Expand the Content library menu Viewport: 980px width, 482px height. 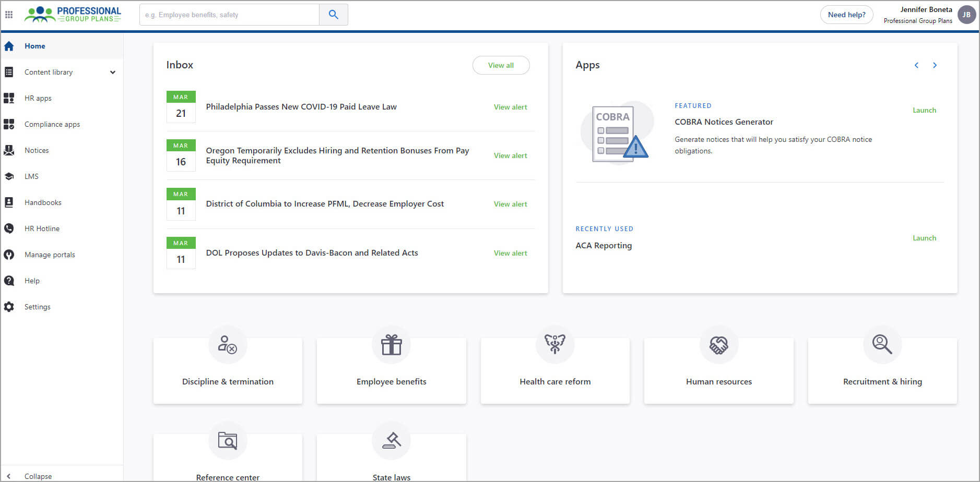coord(112,73)
